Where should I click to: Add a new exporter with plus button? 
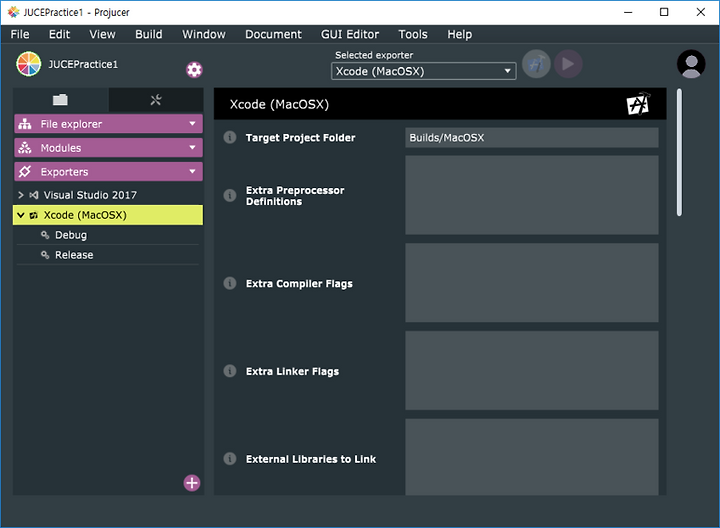[192, 483]
